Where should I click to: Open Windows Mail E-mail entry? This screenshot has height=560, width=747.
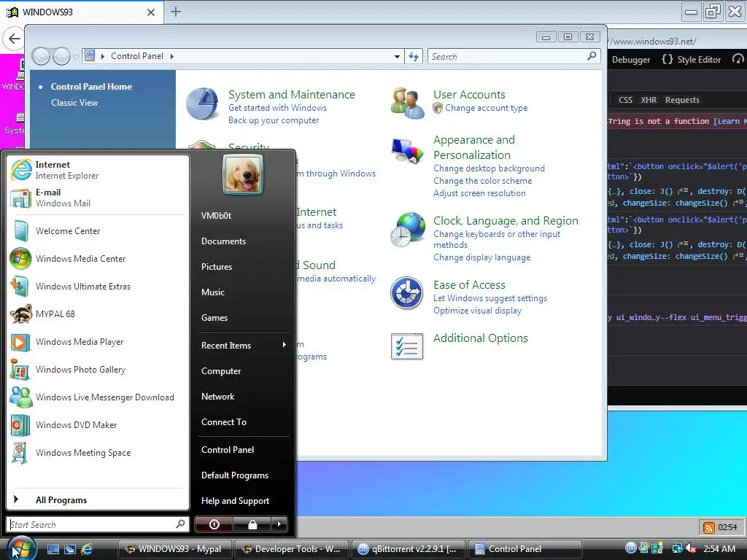pos(98,198)
